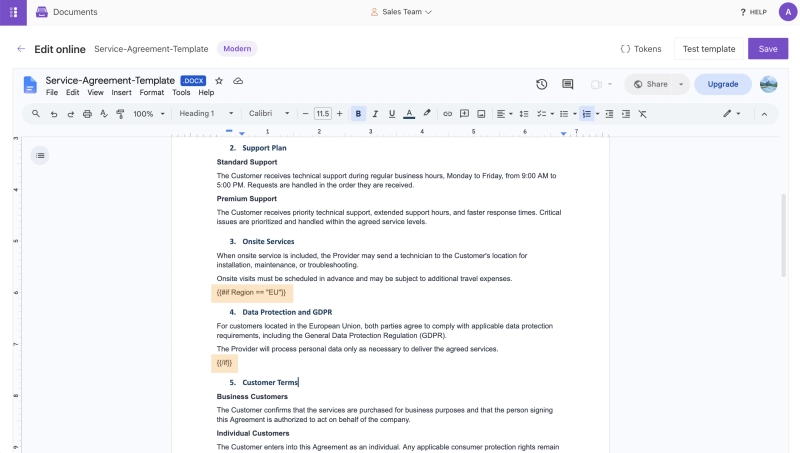Open line and paragraph spacing

[x=523, y=114]
